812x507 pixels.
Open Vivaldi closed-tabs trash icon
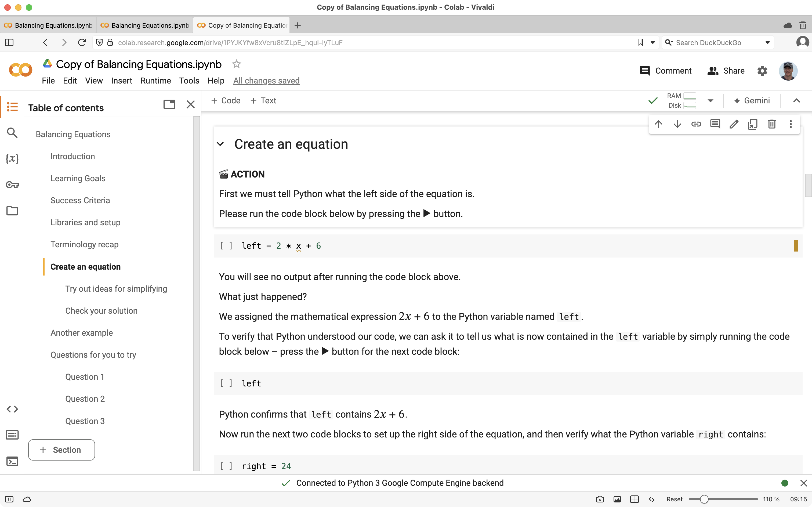point(803,25)
